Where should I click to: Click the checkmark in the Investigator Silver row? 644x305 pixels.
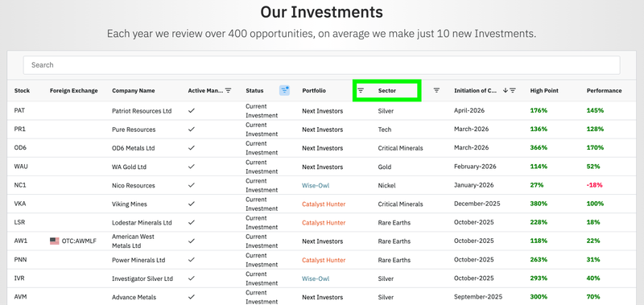(x=192, y=278)
